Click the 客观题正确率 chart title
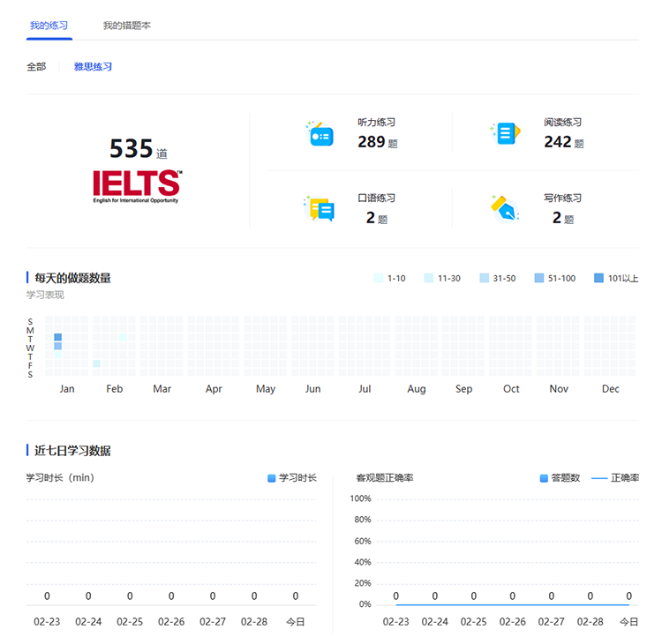Viewport: 662px width, 644px height. tap(385, 478)
